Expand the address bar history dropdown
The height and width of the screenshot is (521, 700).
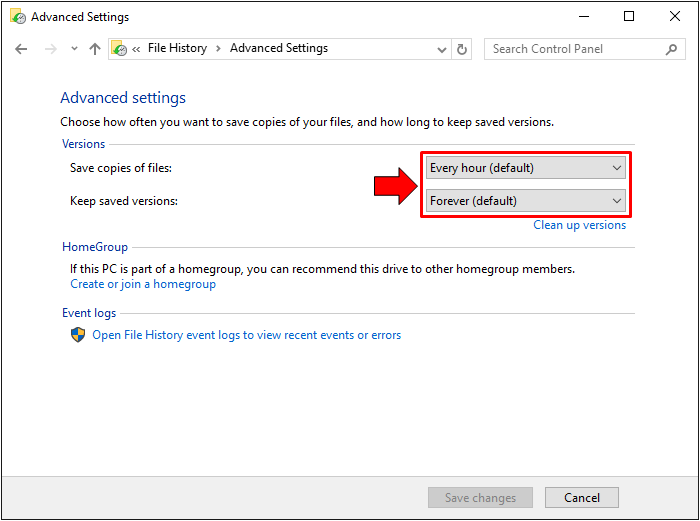click(442, 49)
